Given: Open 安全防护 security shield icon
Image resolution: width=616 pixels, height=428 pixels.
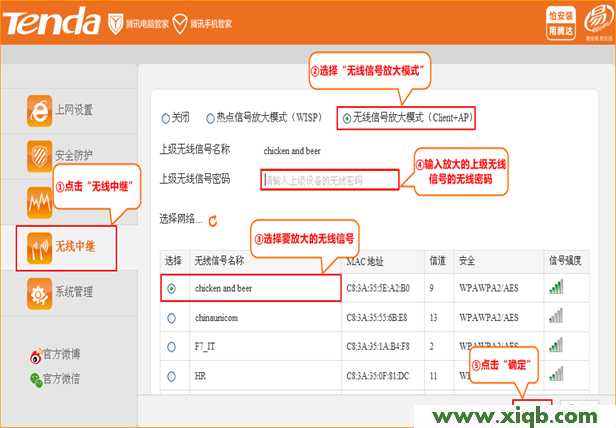Looking at the screenshot, I should (x=39, y=156).
